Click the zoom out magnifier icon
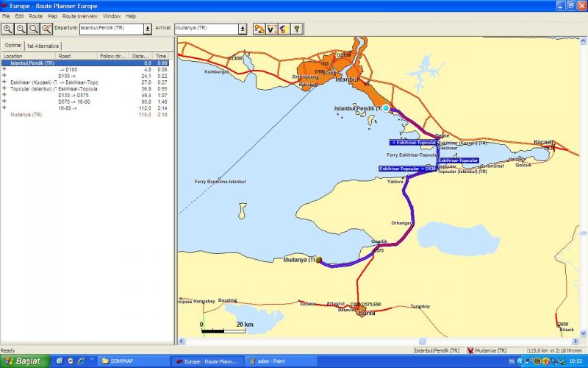The width and height of the screenshot is (588, 368). click(x=21, y=29)
